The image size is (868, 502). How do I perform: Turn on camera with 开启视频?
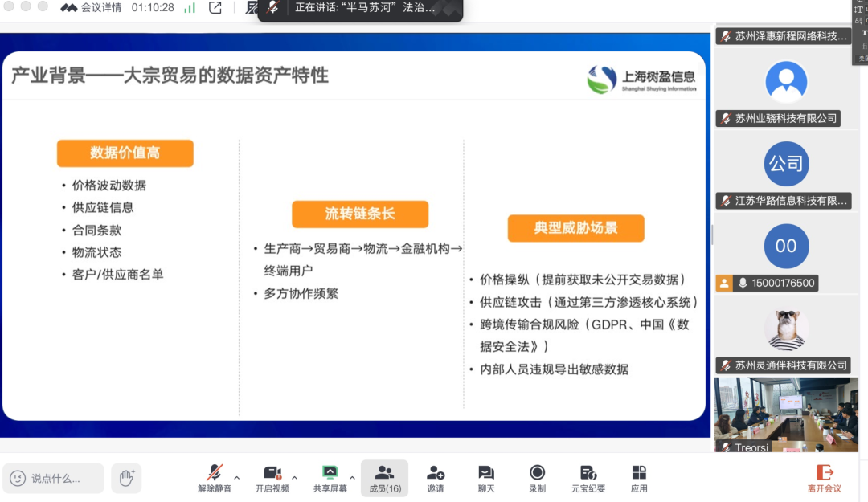tap(272, 477)
